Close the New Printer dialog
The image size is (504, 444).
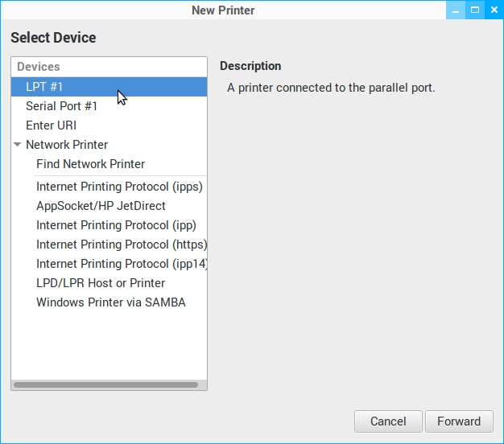[x=494, y=10]
